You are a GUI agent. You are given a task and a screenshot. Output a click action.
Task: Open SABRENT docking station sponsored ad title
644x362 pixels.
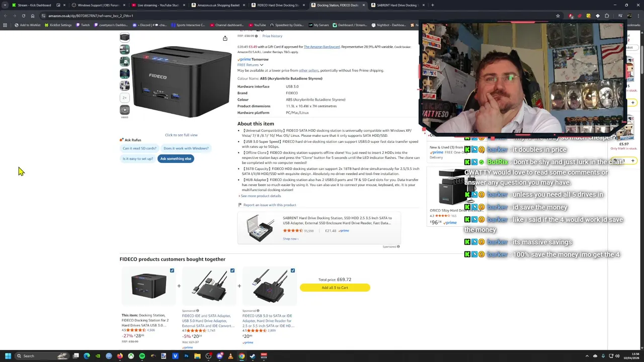pyautogui.click(x=337, y=220)
